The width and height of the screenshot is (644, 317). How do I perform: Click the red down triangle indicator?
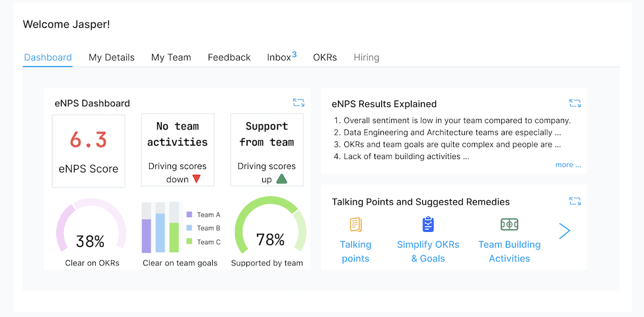point(196,179)
